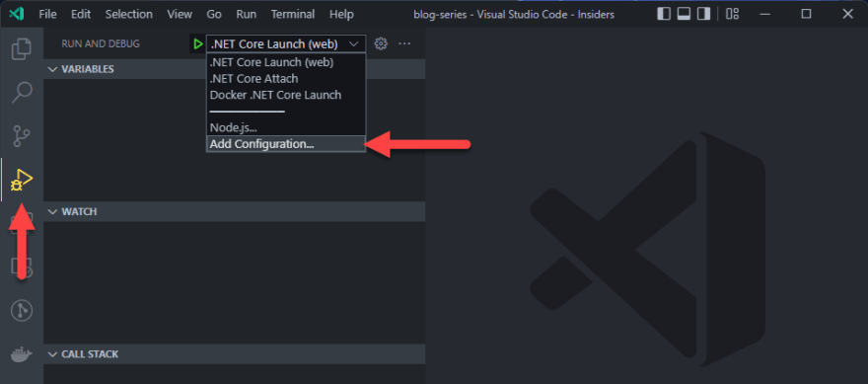Select the Run and Debug activity icon

click(22, 180)
